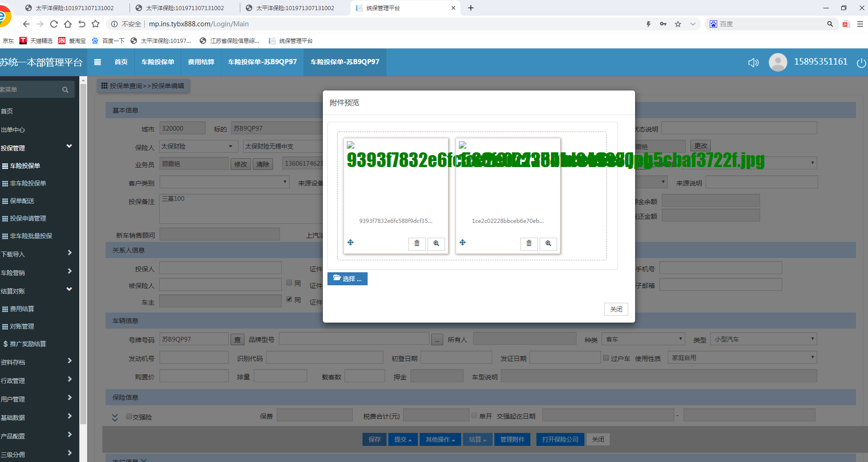Image resolution: width=868 pixels, height=462 pixels.
Task: Go back with the browser back arrow
Action: pyautogui.click(x=26, y=24)
